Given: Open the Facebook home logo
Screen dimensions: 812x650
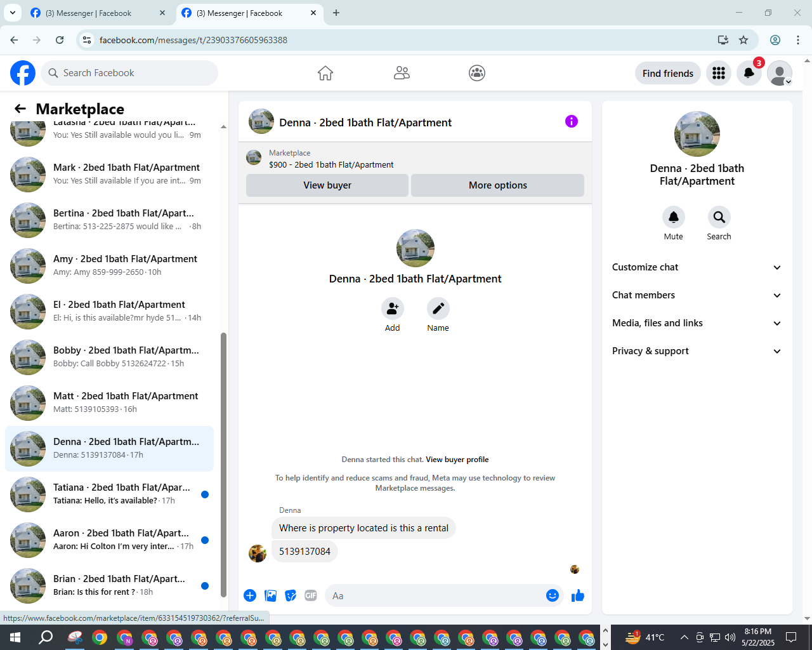Looking at the screenshot, I should coord(23,73).
